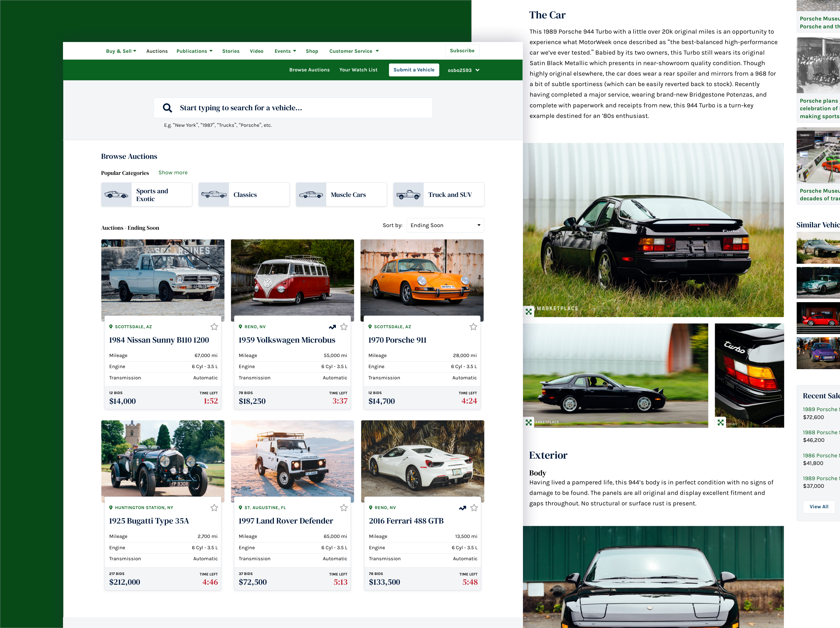Viewport: 840px width, 628px height.
Task: Open the Stories menu item
Action: 230,51
